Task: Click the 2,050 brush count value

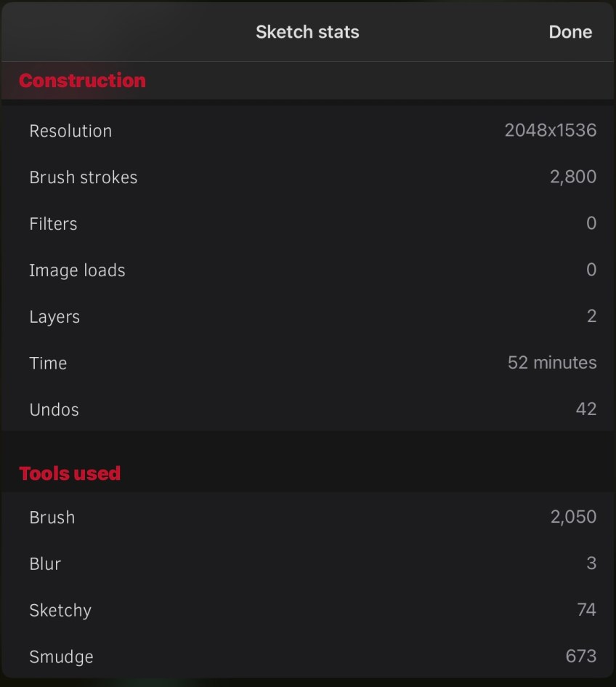Action: [x=573, y=517]
